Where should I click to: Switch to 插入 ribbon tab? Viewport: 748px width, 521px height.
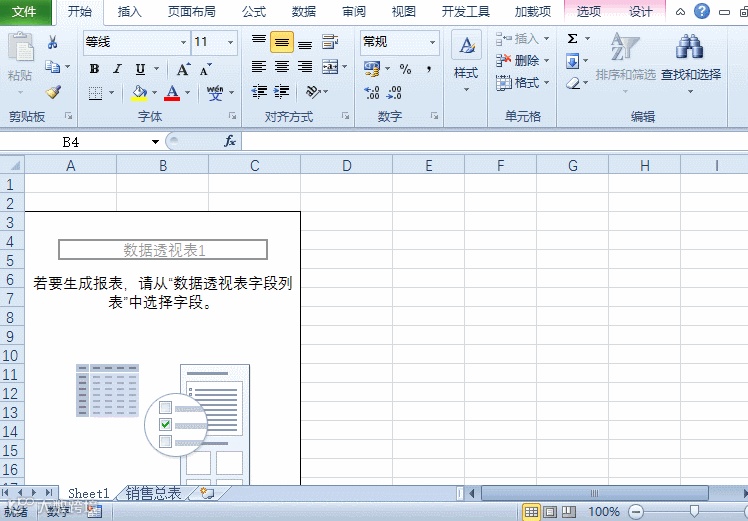tap(129, 12)
